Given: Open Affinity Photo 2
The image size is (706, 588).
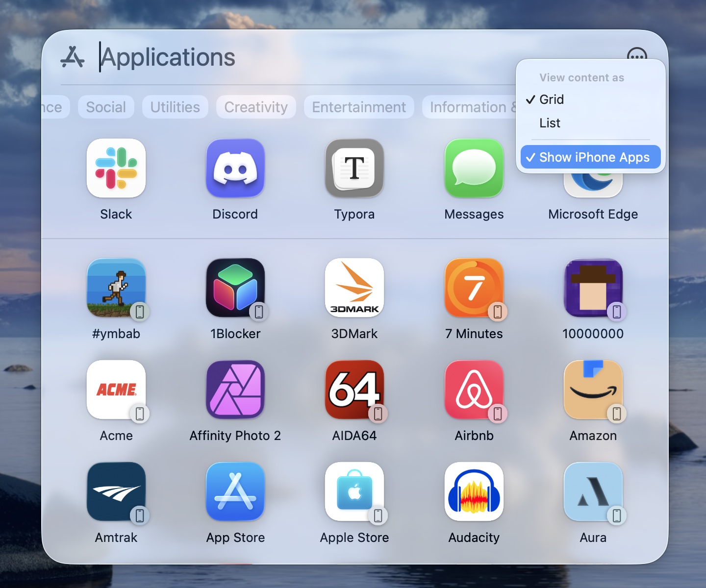Looking at the screenshot, I should click(x=235, y=390).
